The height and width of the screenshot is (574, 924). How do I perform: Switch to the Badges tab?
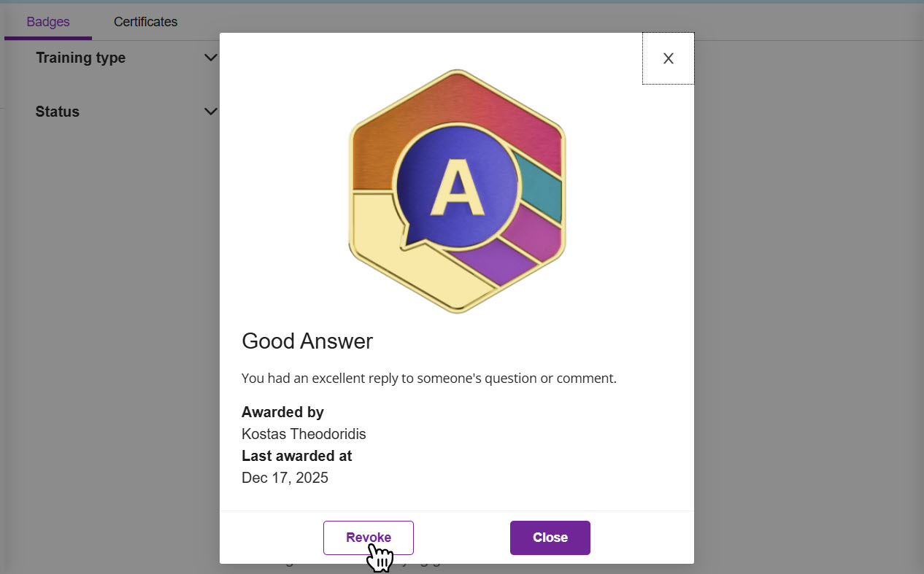click(x=48, y=22)
